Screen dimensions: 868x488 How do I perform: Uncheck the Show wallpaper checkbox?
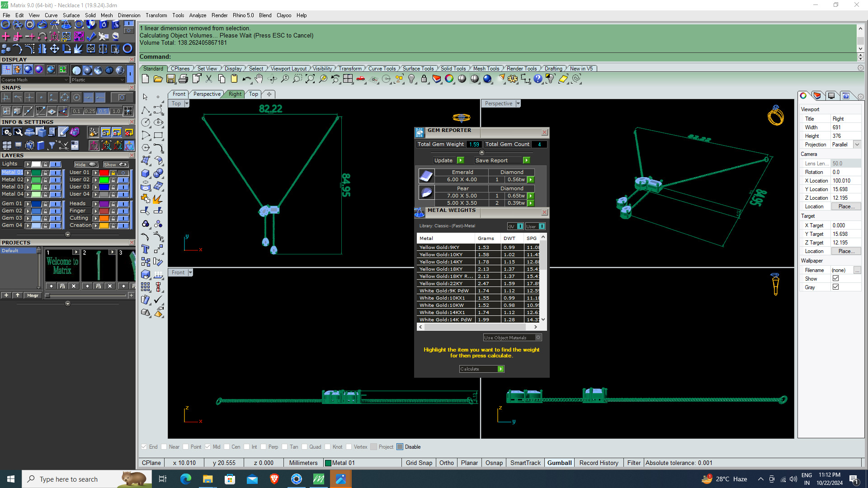point(835,279)
